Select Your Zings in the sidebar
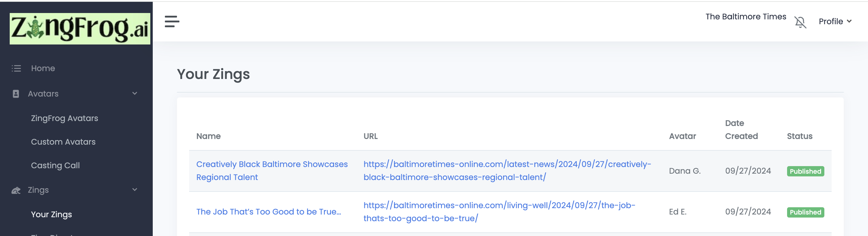Viewport: 868px width, 236px height. point(51,215)
